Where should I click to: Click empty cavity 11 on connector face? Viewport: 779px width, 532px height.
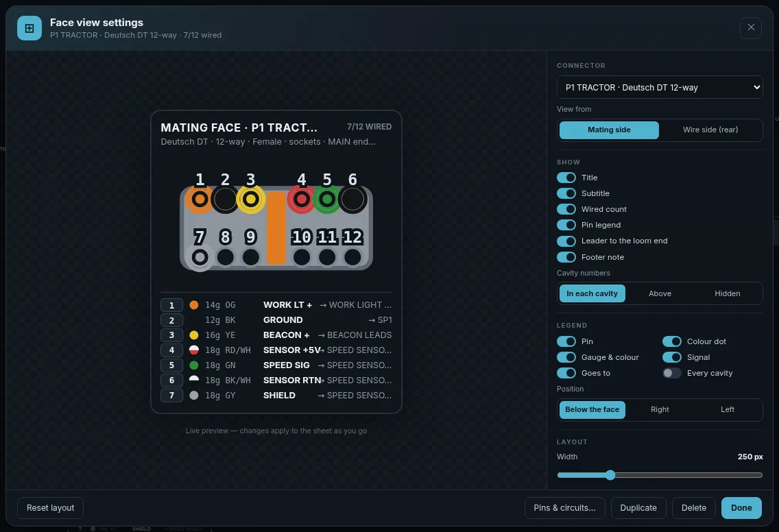point(327,257)
